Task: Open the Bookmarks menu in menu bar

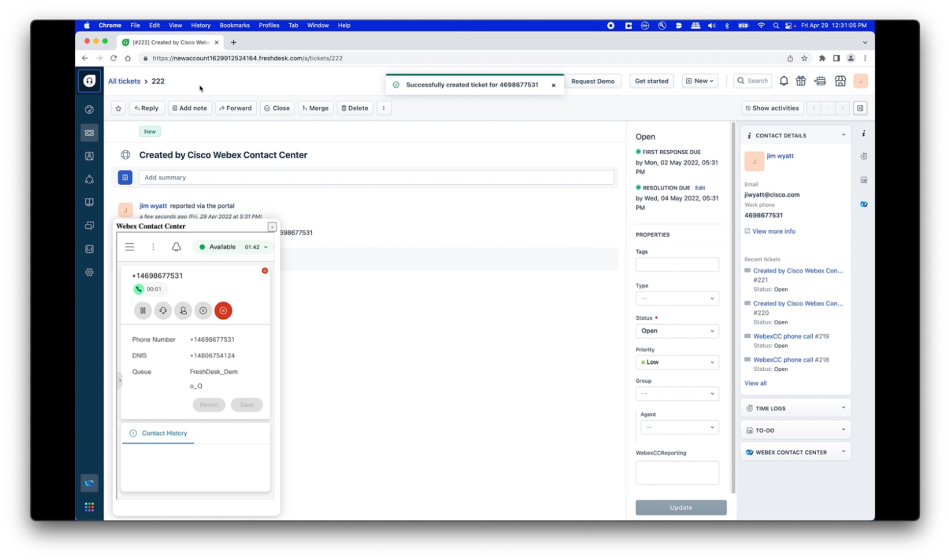Action: pos(234,25)
